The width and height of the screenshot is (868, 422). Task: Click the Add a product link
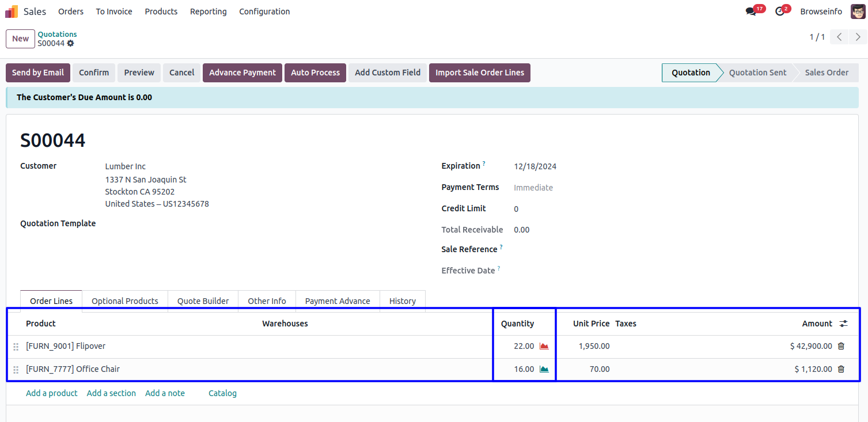tap(52, 393)
